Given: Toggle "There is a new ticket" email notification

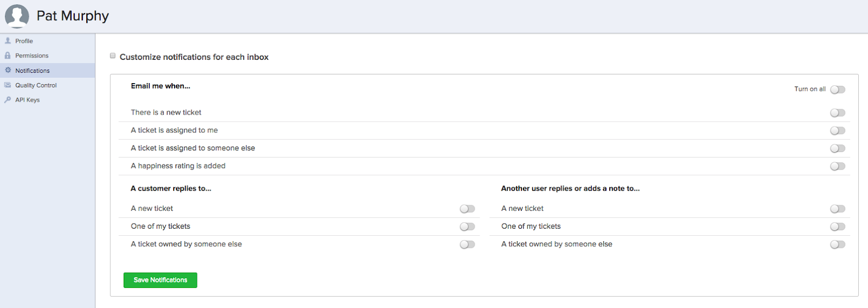Looking at the screenshot, I should click(x=838, y=113).
